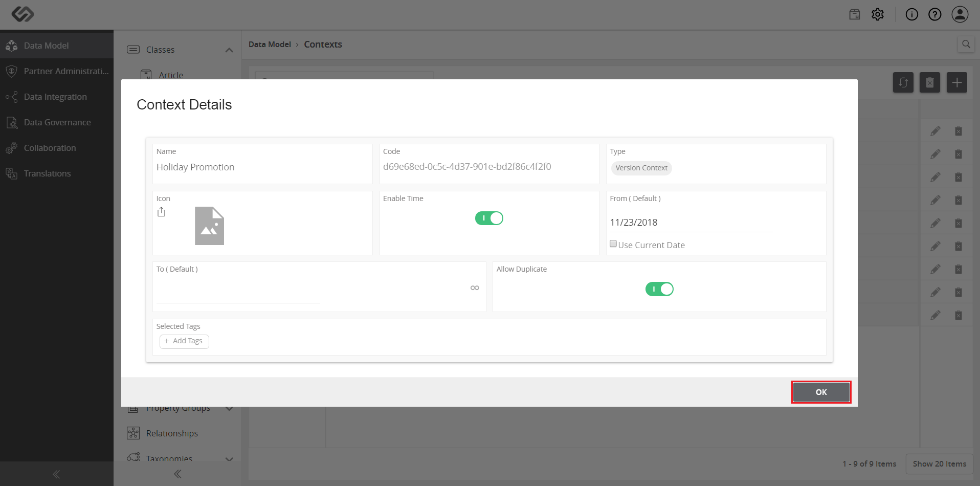Viewport: 980px width, 486px height.
Task: Open Partner Administration in sidebar
Action: tap(57, 71)
